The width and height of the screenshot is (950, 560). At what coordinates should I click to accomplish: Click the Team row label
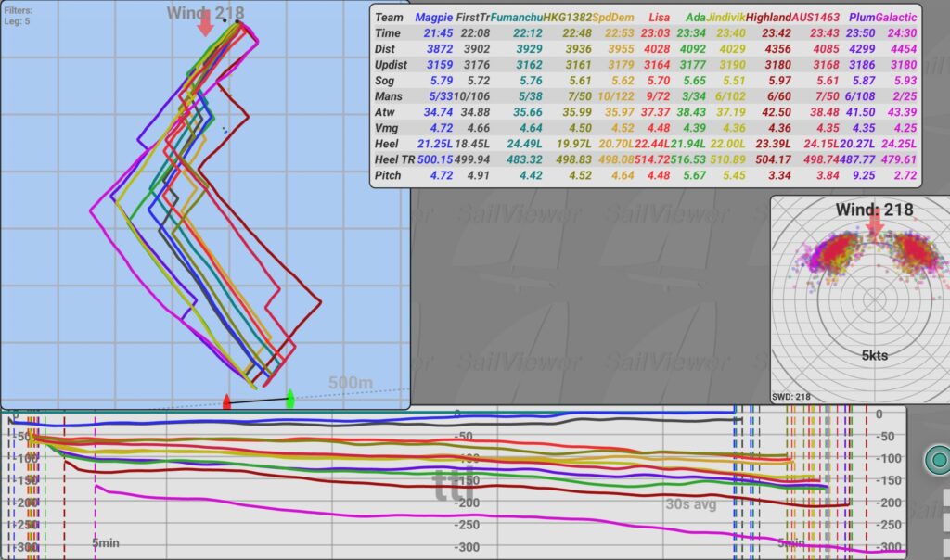tap(389, 18)
